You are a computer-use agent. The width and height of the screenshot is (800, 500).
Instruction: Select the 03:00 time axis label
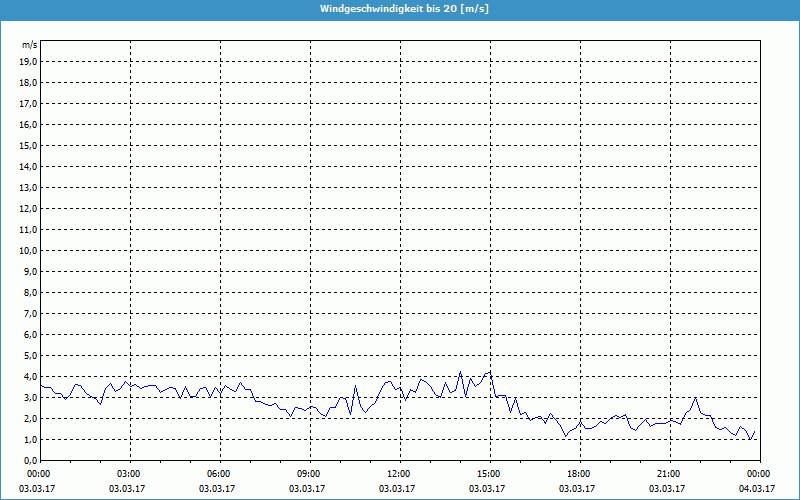129,474
